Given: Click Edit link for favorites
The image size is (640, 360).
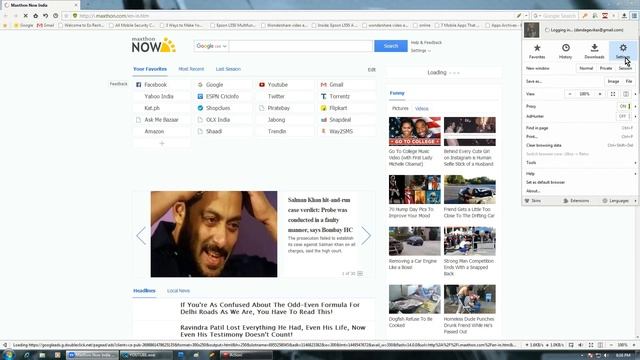Looking at the screenshot, I should pyautogui.click(x=371, y=70).
